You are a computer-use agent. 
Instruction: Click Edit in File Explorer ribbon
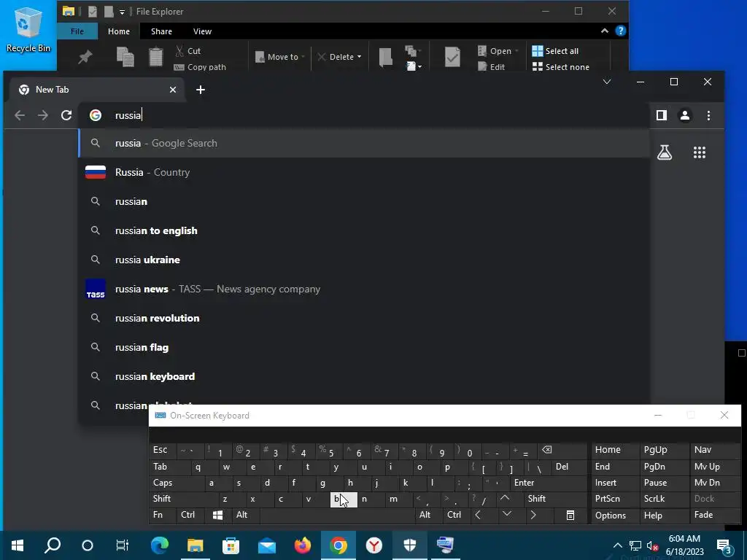click(492, 67)
